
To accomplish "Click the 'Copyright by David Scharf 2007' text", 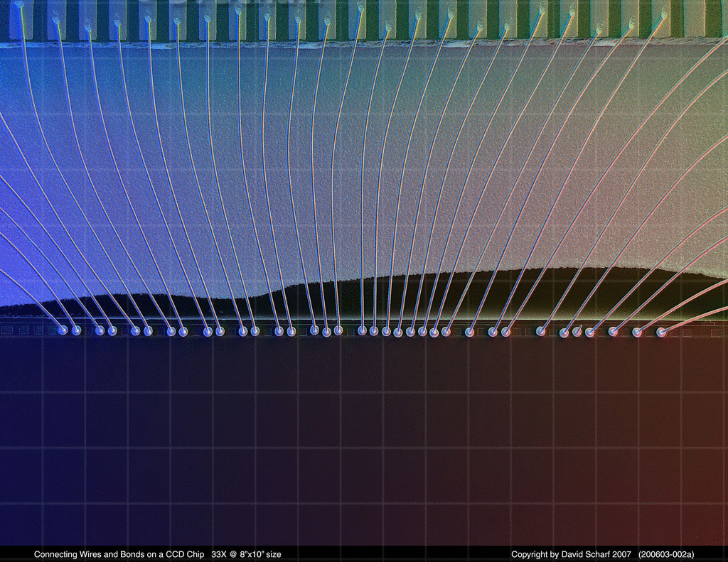I will click(571, 554).
